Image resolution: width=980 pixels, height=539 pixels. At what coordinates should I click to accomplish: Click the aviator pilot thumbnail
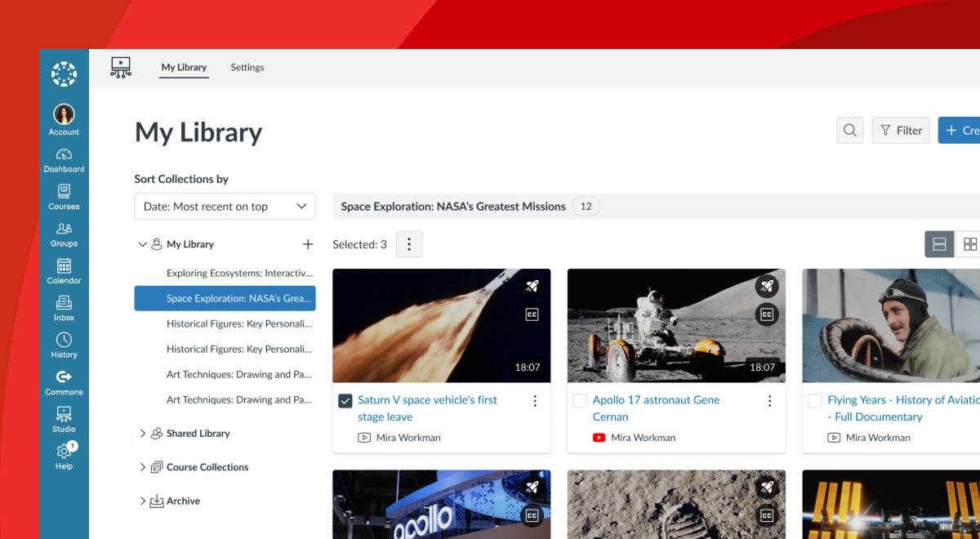point(891,326)
